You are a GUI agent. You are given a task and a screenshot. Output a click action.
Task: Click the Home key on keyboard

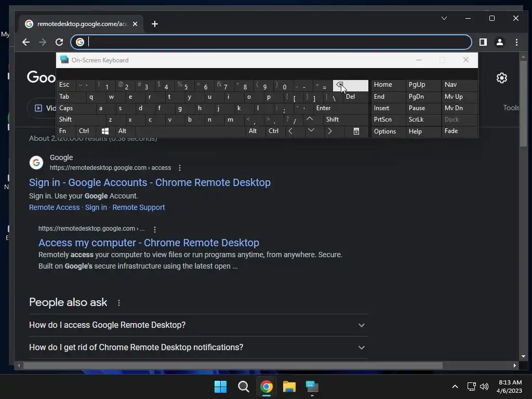(389, 85)
